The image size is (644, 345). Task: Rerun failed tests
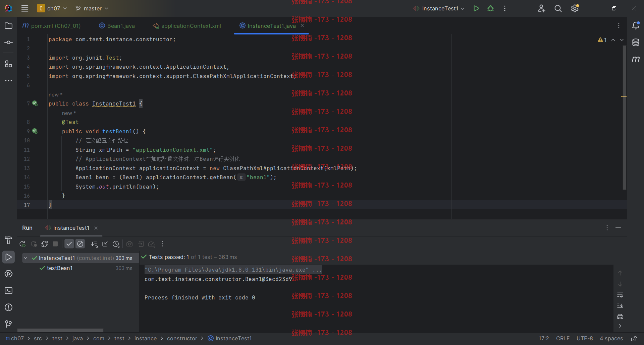coord(34,244)
